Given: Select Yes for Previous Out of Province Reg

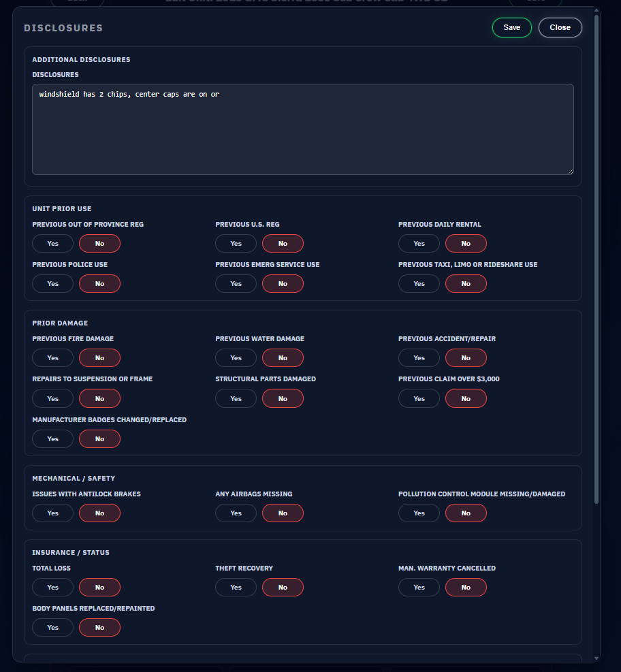Looking at the screenshot, I should pos(52,243).
